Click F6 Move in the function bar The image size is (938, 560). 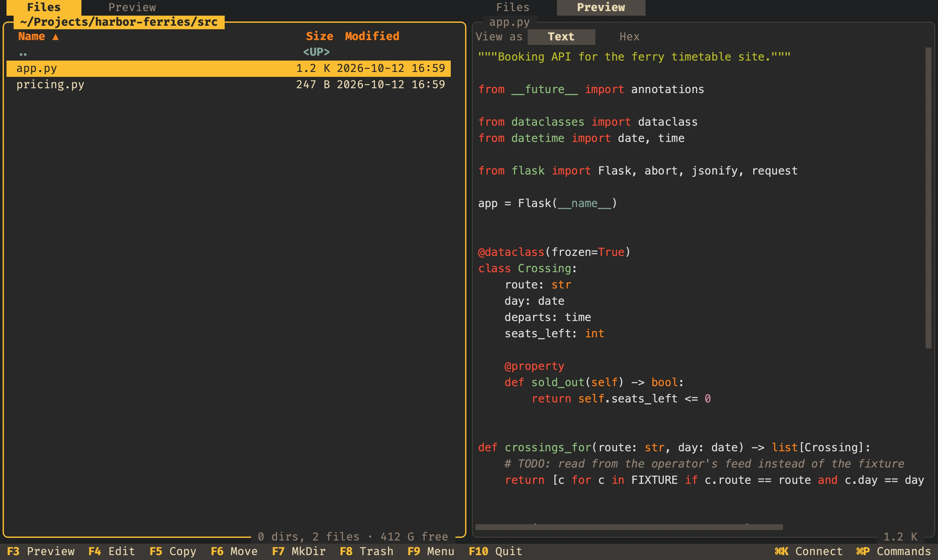(x=234, y=551)
